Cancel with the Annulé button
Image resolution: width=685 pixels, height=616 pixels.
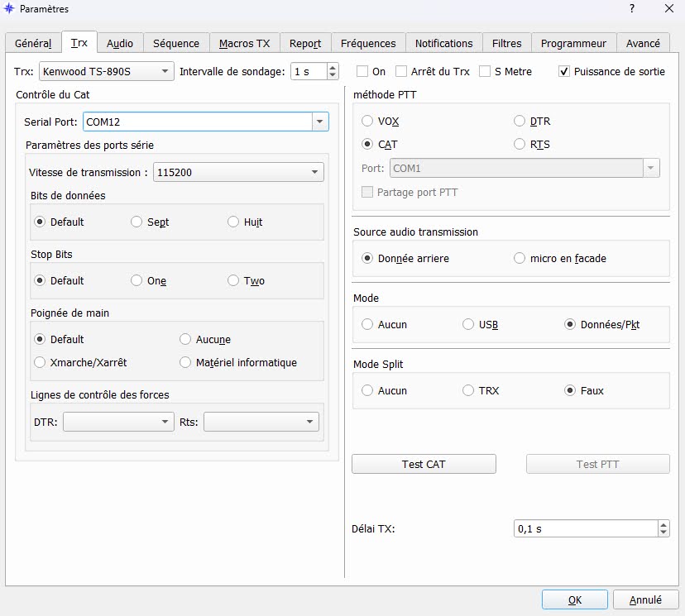[x=645, y=599]
